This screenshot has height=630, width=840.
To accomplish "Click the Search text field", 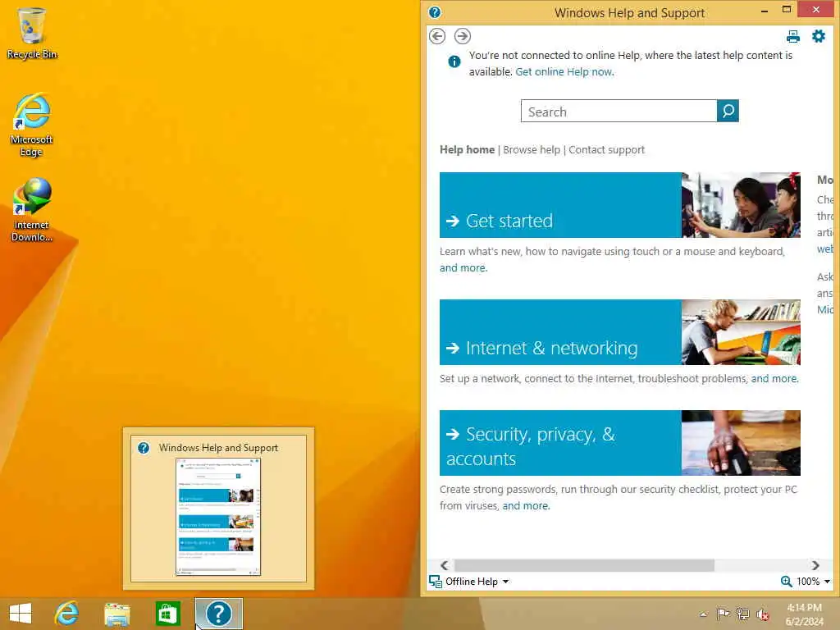I will tap(619, 111).
